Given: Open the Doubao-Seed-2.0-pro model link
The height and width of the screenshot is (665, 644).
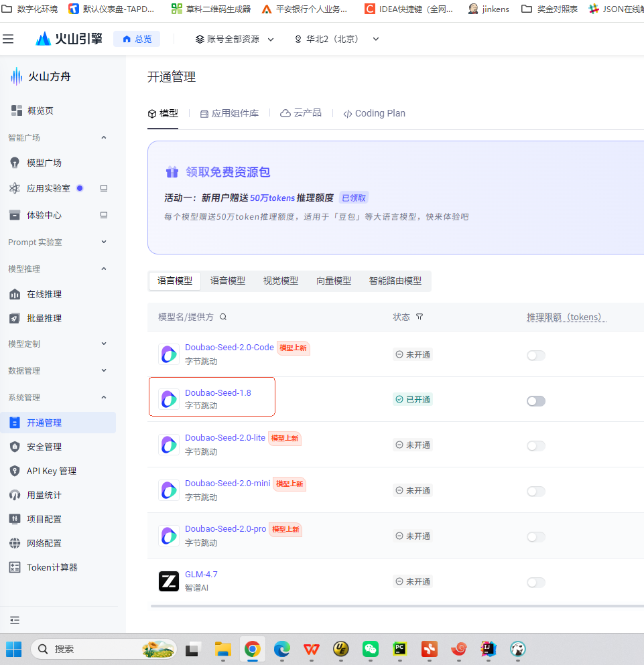Looking at the screenshot, I should (x=225, y=529).
